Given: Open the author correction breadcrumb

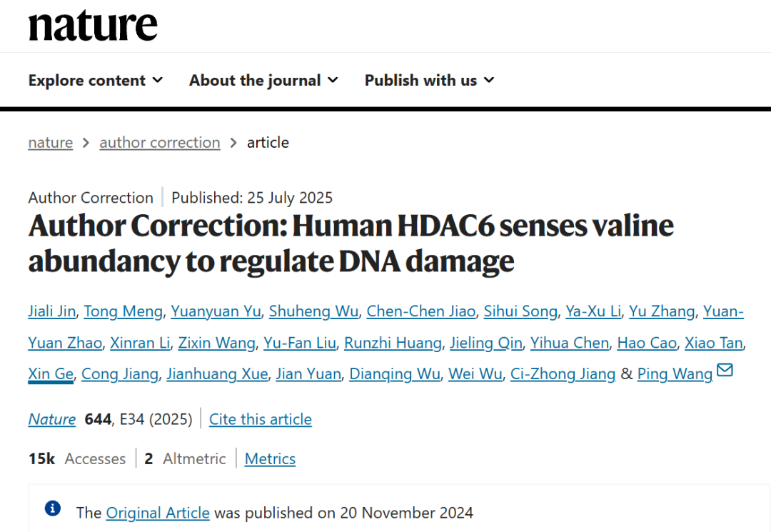Looking at the screenshot, I should click(x=160, y=143).
